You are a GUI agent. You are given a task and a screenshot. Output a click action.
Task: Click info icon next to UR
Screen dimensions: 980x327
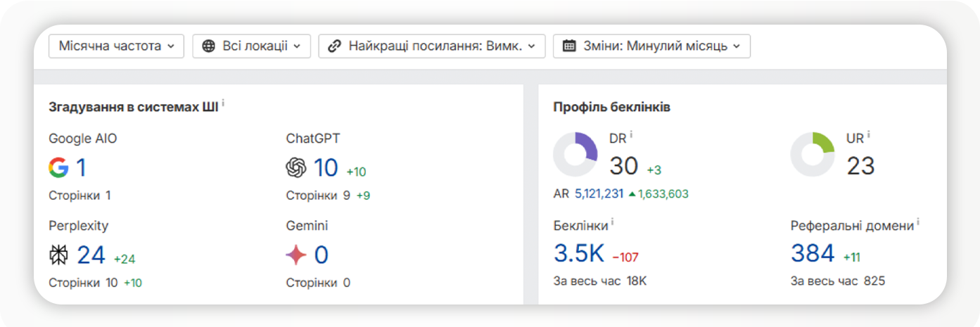click(x=868, y=135)
